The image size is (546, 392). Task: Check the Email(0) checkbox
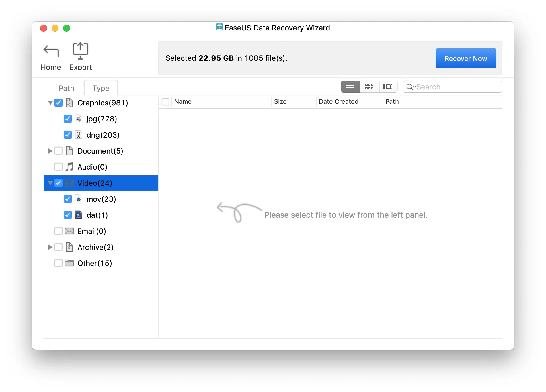tap(58, 231)
